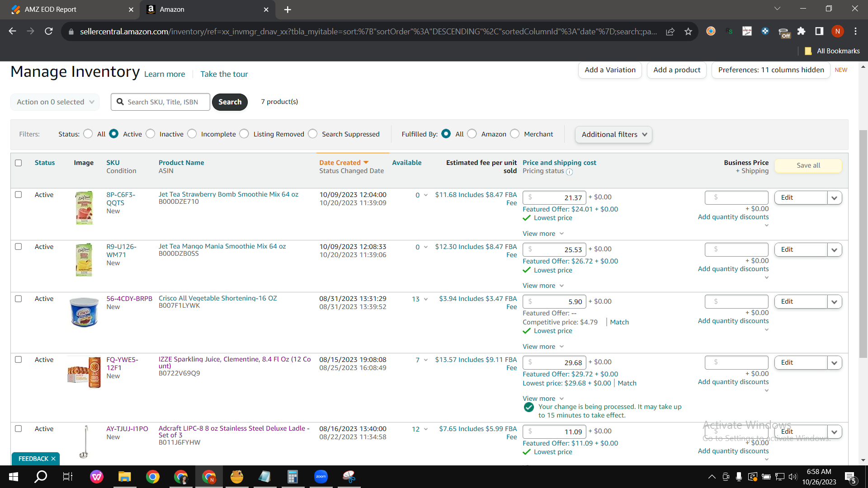Show hidden system tray icons
This screenshot has width=868, height=488.
[x=712, y=477]
